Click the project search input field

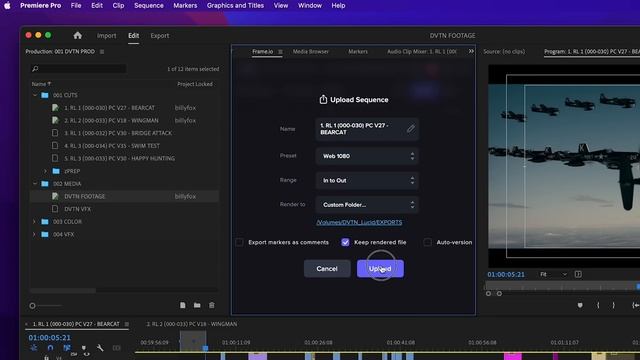pos(78,69)
